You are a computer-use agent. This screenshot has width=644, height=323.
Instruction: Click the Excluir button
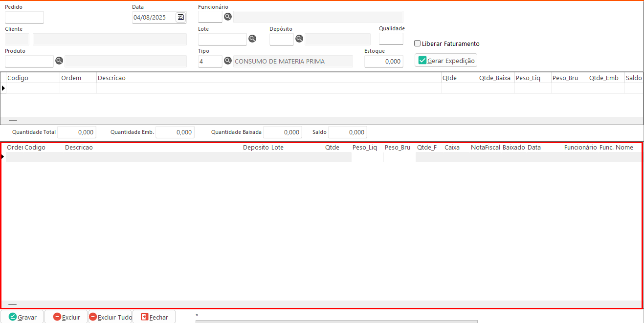click(x=66, y=317)
